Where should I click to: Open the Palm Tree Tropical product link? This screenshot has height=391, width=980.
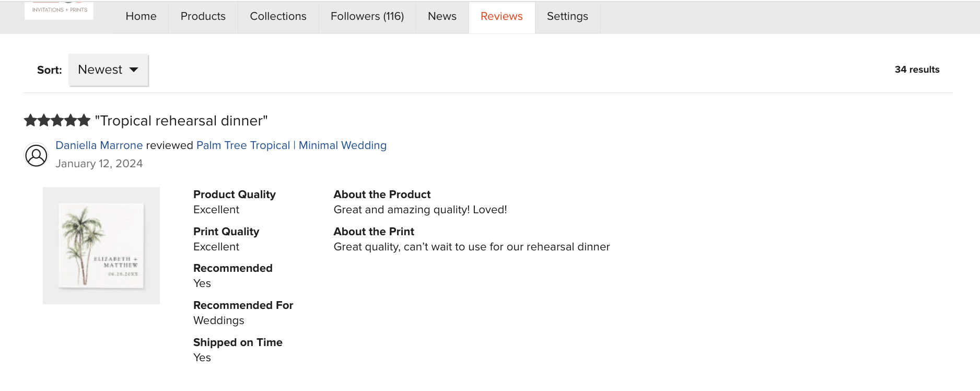point(291,145)
